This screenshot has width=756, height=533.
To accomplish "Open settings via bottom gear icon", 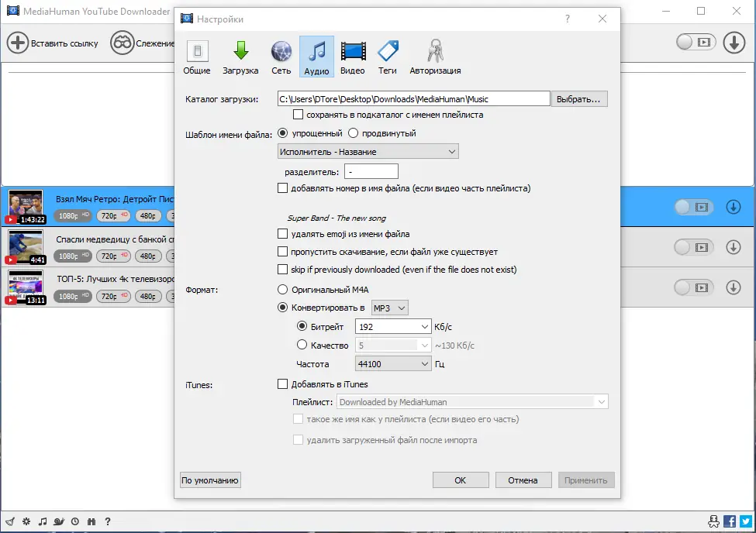I will click(26, 521).
